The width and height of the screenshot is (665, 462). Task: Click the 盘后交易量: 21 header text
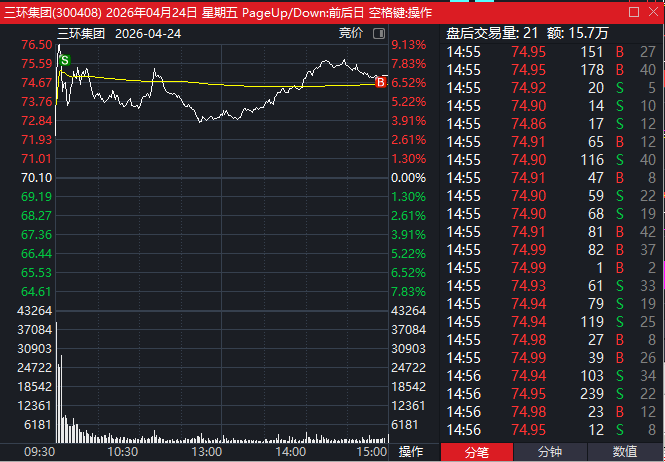pos(492,33)
